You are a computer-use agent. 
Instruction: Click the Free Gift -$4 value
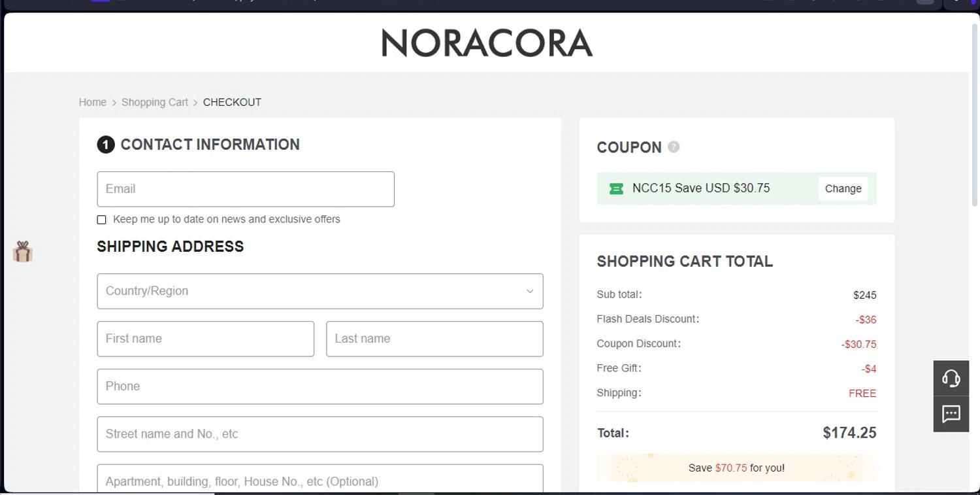click(869, 369)
